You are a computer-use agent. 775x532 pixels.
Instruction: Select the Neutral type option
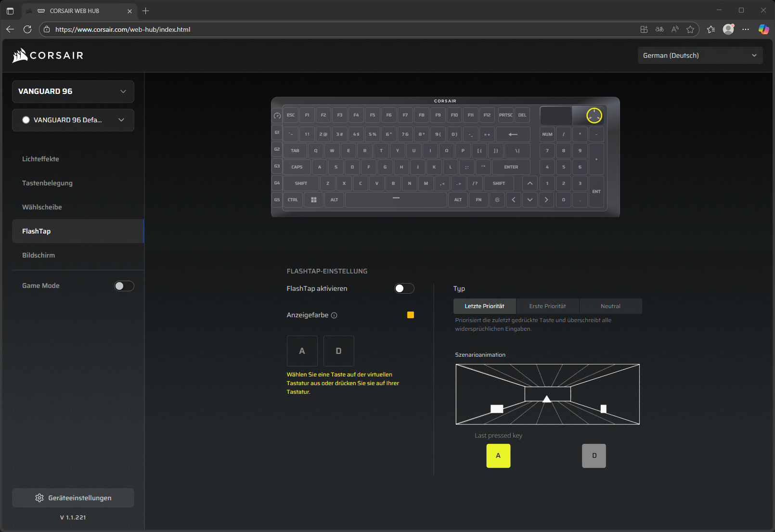(x=610, y=306)
